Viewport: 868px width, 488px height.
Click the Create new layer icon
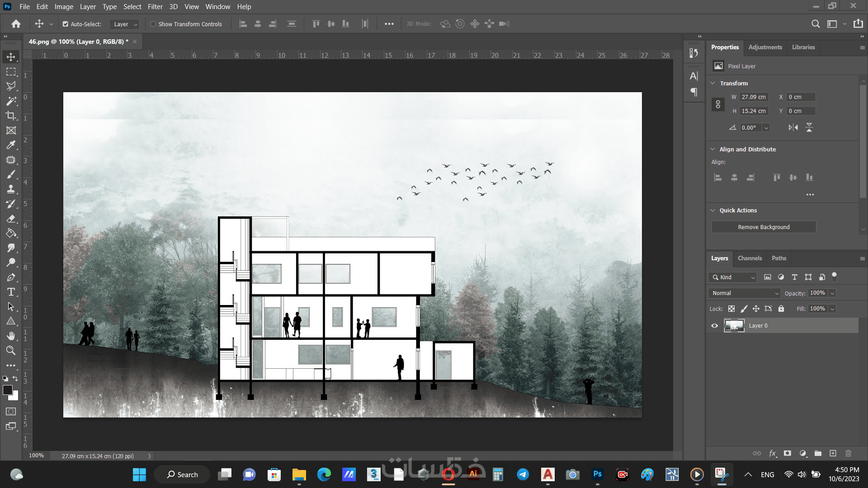(x=833, y=453)
